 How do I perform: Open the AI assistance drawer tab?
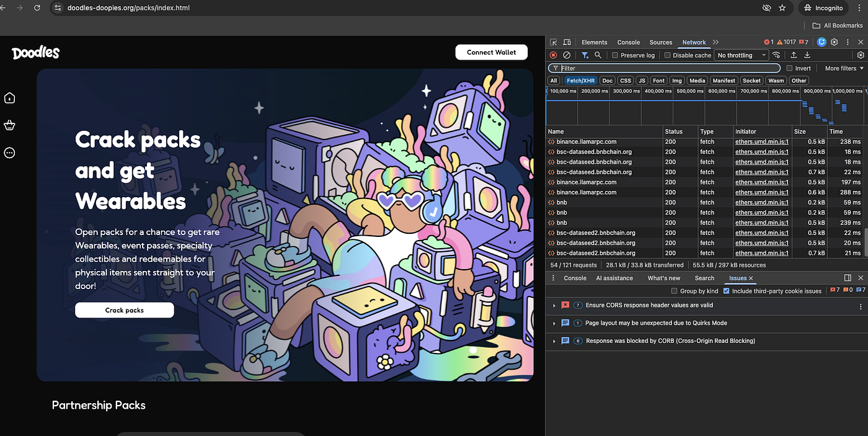tap(614, 278)
